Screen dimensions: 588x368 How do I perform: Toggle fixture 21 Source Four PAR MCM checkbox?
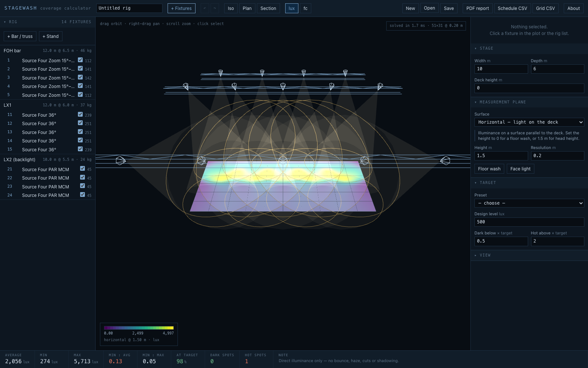coord(82,169)
